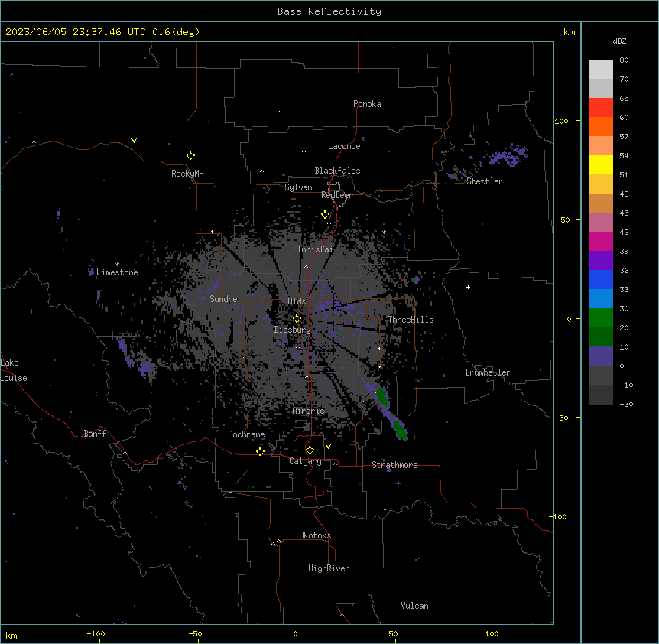Click the Calgary city label
659x644 pixels.
(x=305, y=461)
